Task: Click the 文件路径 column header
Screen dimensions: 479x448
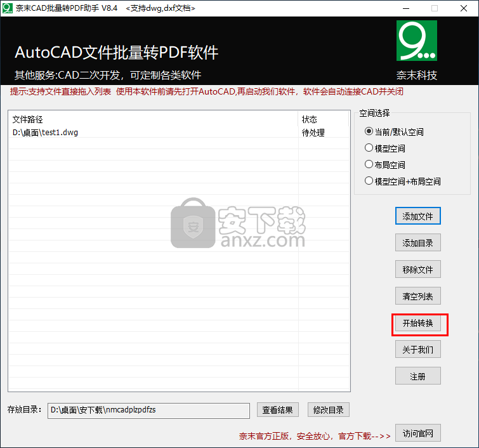Action: coord(154,119)
